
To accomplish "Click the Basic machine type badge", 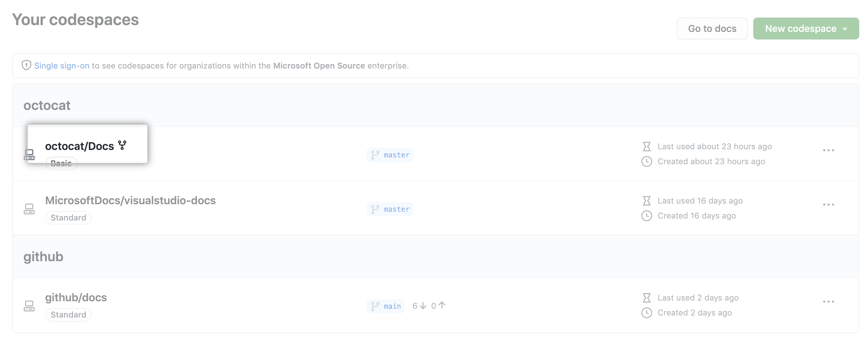I will [61, 163].
